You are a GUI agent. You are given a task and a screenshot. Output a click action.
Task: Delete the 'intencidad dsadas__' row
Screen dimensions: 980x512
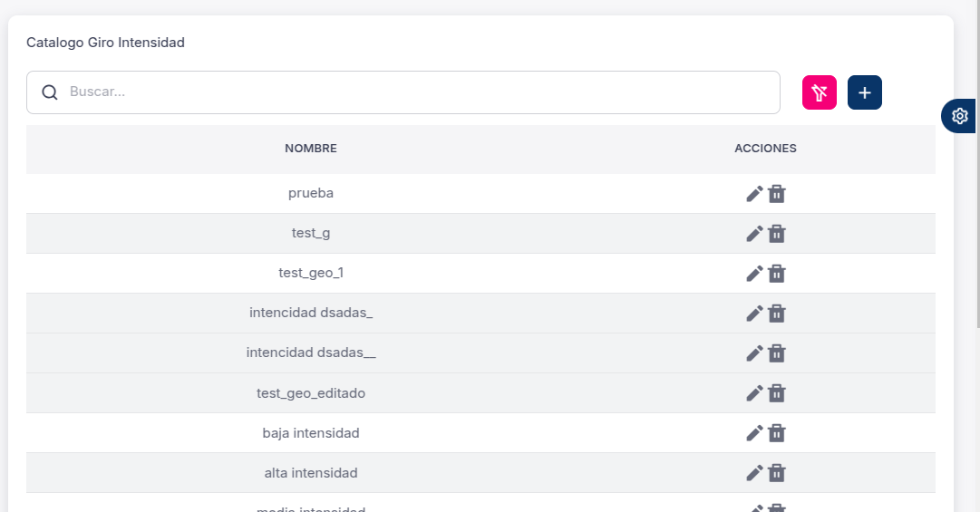pos(777,353)
